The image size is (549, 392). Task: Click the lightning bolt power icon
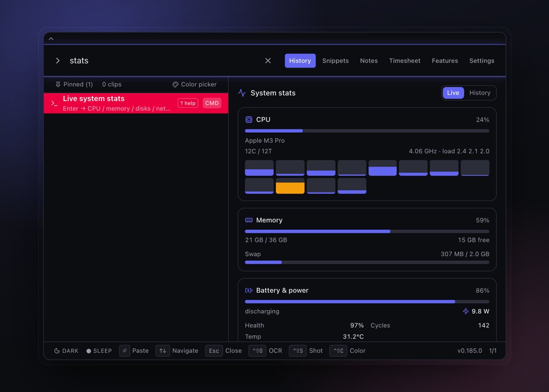[466, 311]
